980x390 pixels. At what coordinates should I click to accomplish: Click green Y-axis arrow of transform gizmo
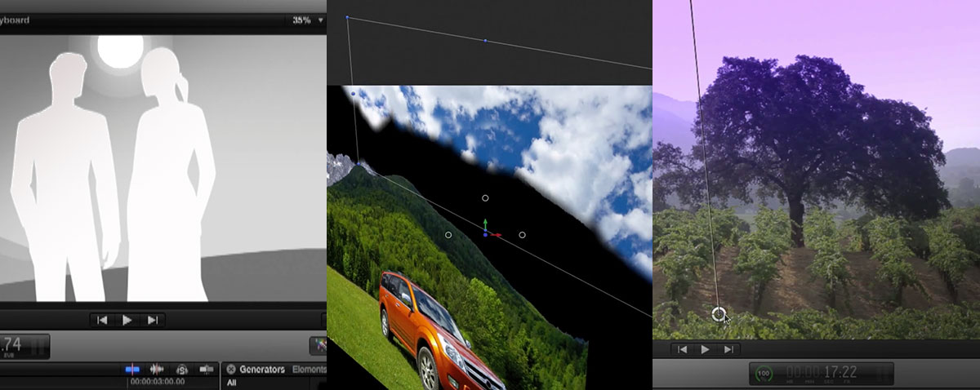[485, 223]
